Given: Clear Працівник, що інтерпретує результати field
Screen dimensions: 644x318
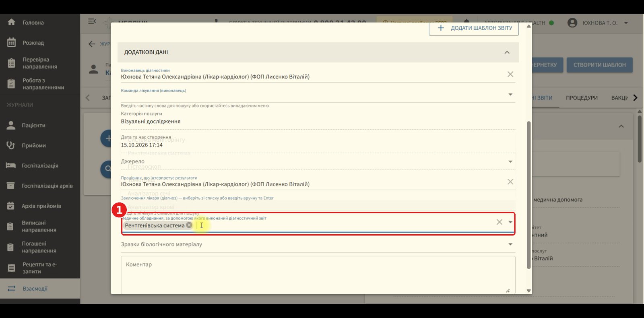Looking at the screenshot, I should tap(510, 182).
